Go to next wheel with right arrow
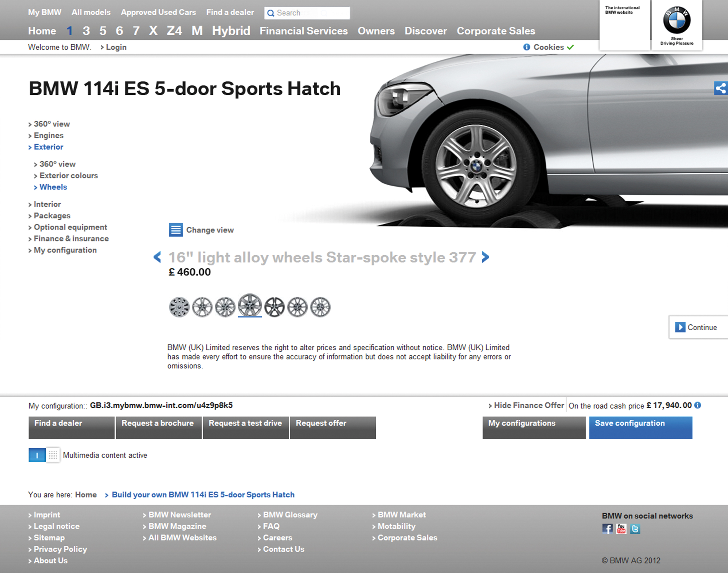 485,257
